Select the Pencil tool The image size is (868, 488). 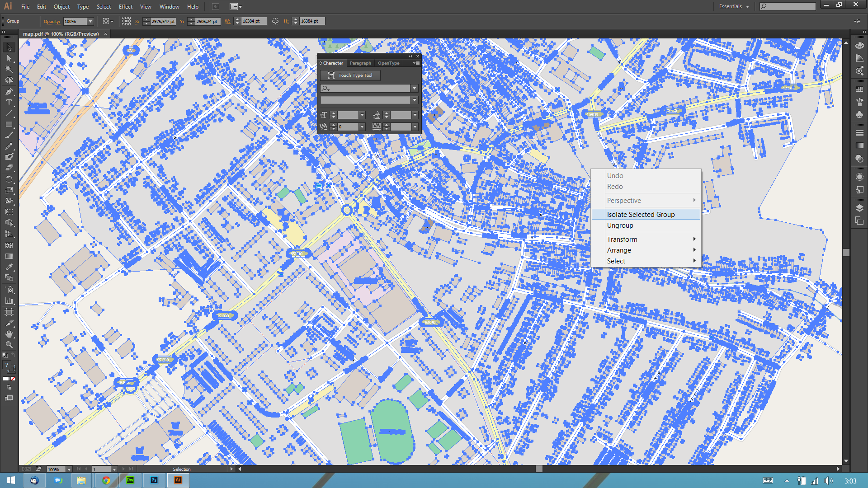click(9, 146)
